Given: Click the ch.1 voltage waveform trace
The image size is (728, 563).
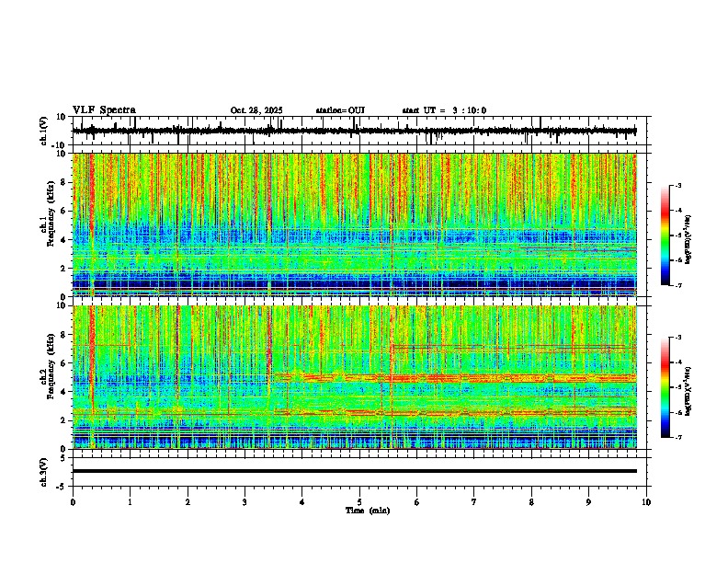Looking at the screenshot, I should 355,131.
